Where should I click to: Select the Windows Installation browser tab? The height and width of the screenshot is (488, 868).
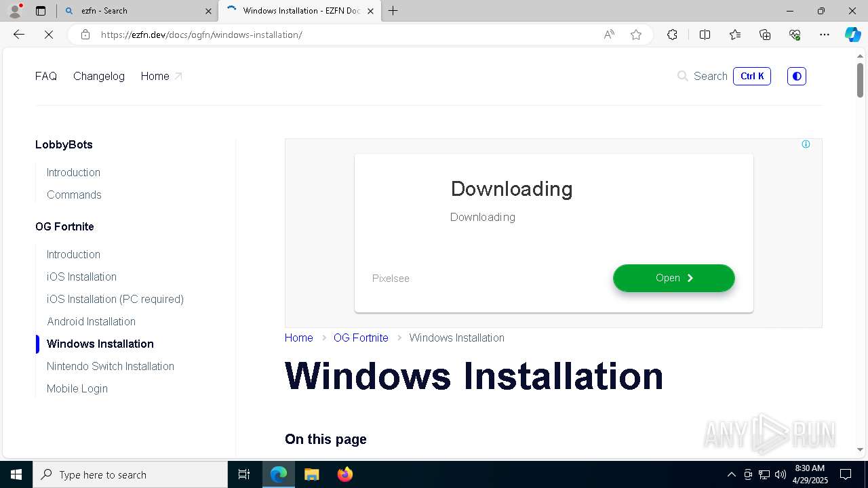click(299, 11)
